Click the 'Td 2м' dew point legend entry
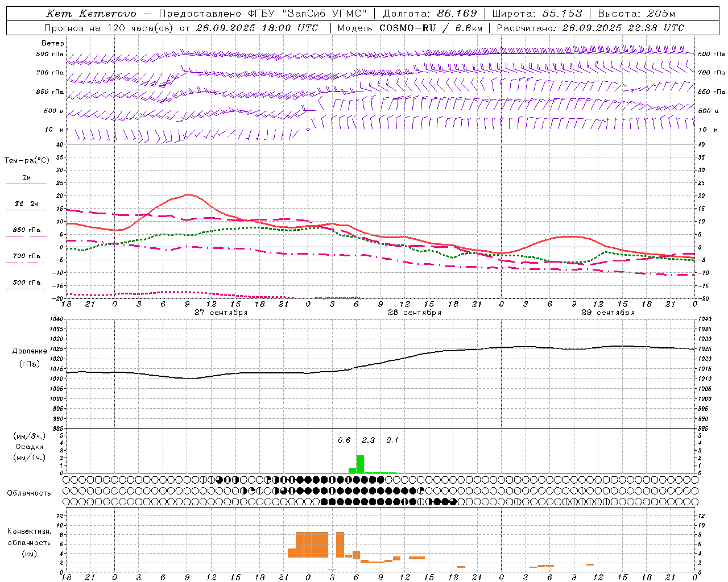Screen dimensions: 728x582 [27, 203]
